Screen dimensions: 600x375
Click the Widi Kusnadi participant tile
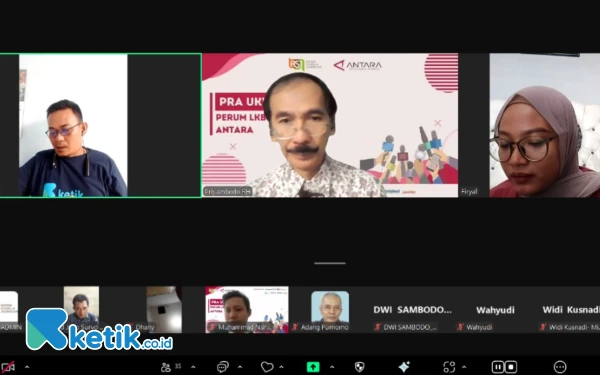569,310
